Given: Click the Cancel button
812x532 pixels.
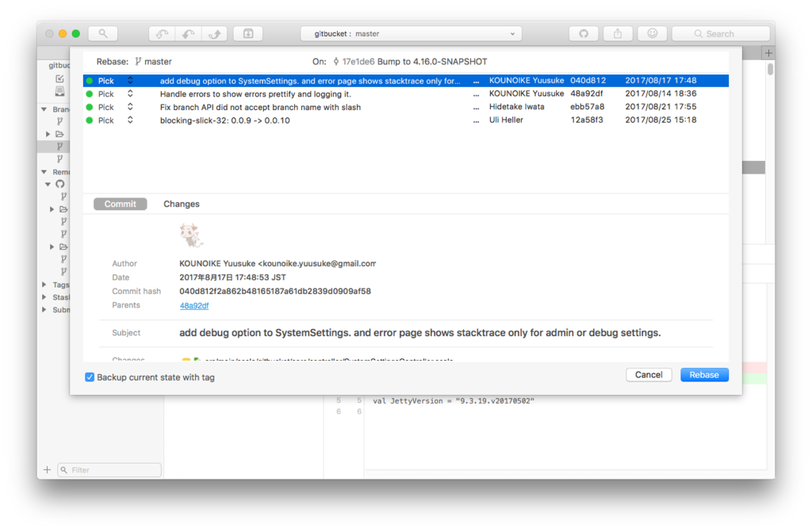Looking at the screenshot, I should (649, 374).
